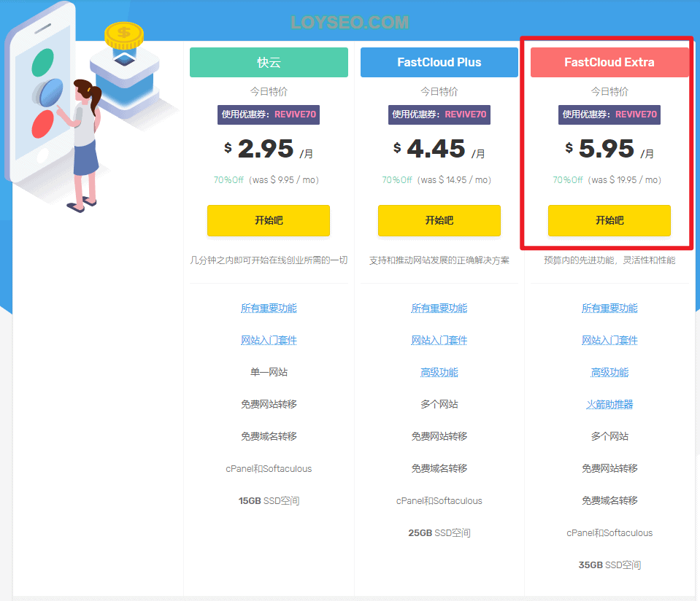700x601 pixels.
Task: Click the REVIVE70 coupon under FastCloud Plus
Action: (x=439, y=115)
